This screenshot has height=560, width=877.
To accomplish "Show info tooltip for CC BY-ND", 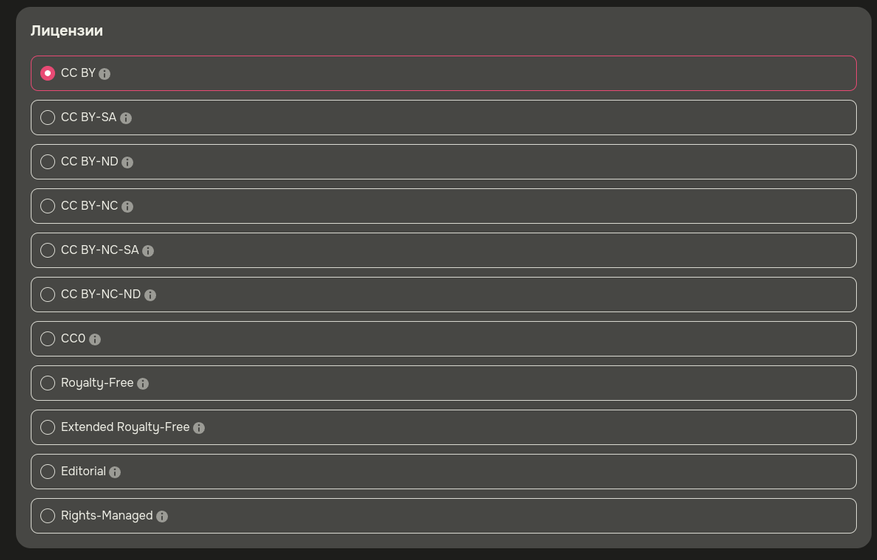I will 127,162.
